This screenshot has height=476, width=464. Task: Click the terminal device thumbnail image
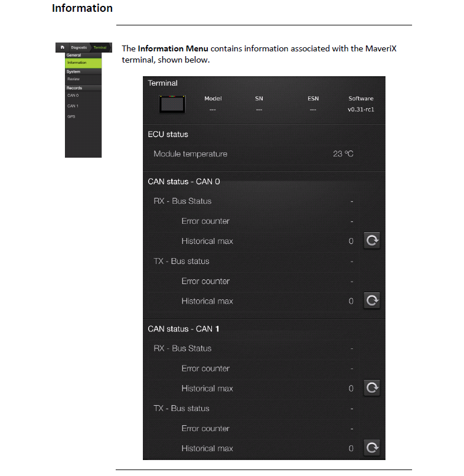[x=172, y=104]
